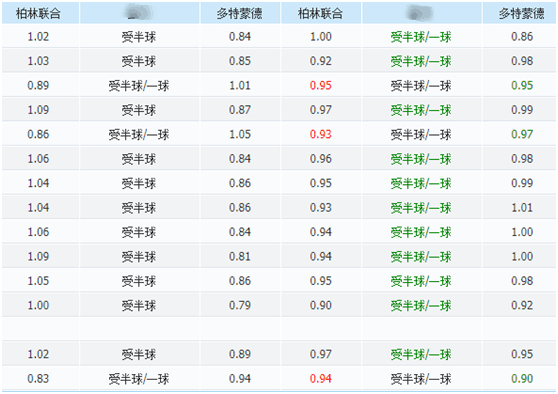Image resolution: width=558 pixels, height=394 pixels.
Task: Click black 0.97 in the 0.87 row
Action: coord(321,110)
